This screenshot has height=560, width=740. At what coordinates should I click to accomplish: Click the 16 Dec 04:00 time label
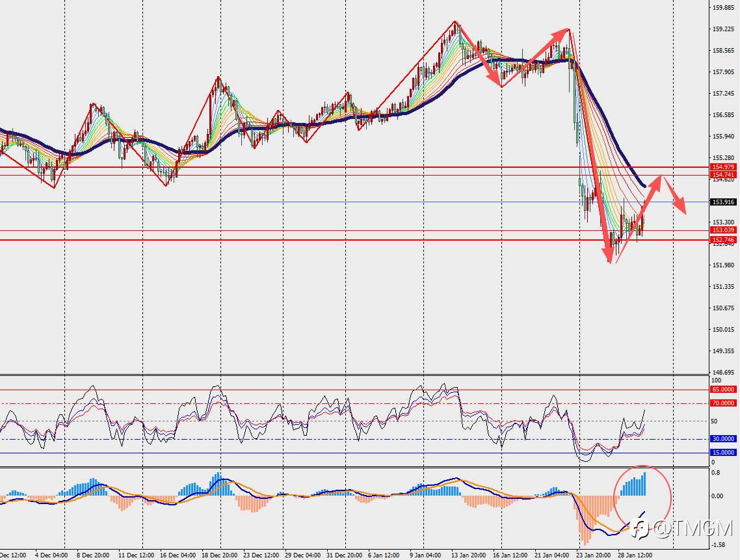(x=178, y=555)
